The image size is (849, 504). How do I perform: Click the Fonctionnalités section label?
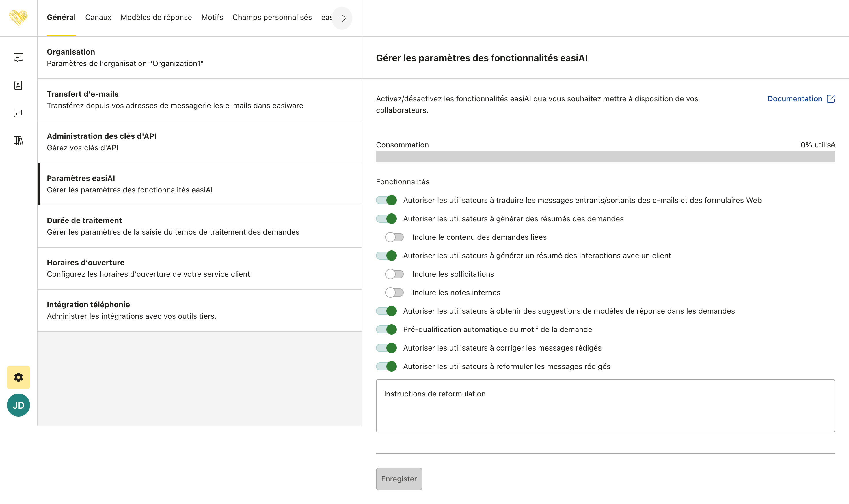coord(403,182)
